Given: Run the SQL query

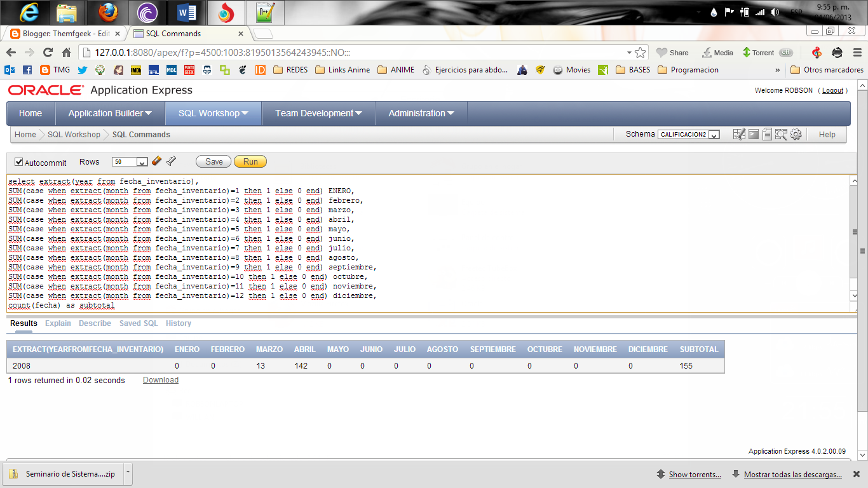Looking at the screenshot, I should click(x=250, y=161).
